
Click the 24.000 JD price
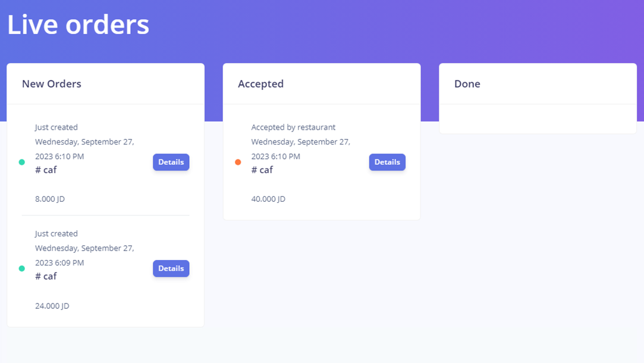(52, 306)
